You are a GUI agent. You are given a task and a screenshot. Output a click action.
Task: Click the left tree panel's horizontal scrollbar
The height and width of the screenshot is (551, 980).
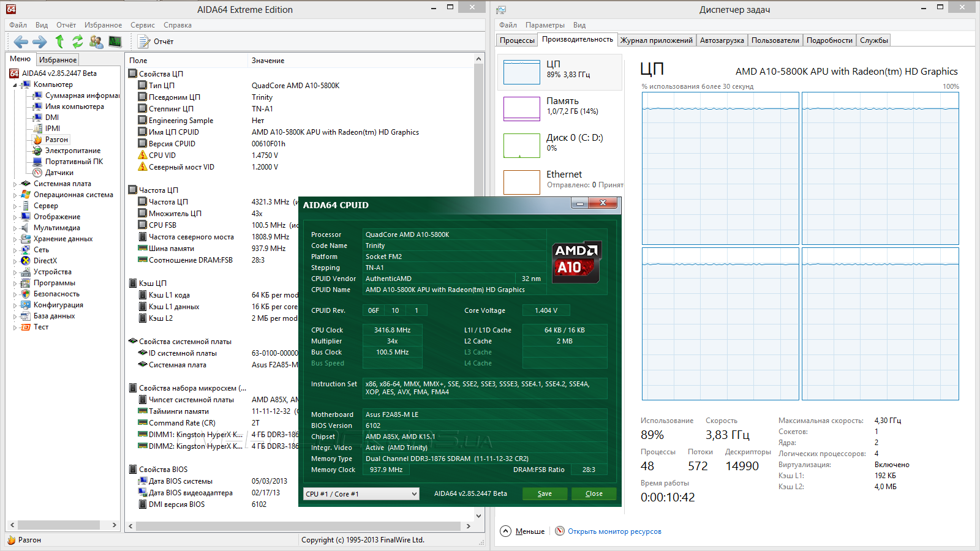pyautogui.click(x=58, y=525)
